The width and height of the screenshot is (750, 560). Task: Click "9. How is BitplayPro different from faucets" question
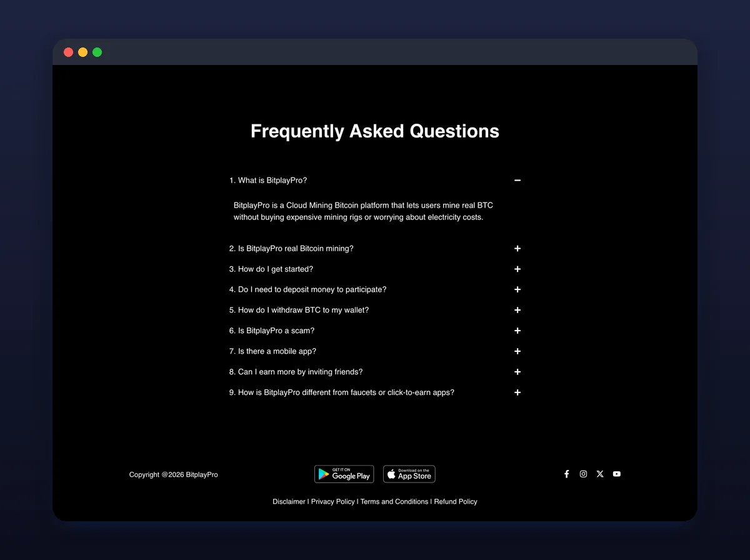(342, 393)
